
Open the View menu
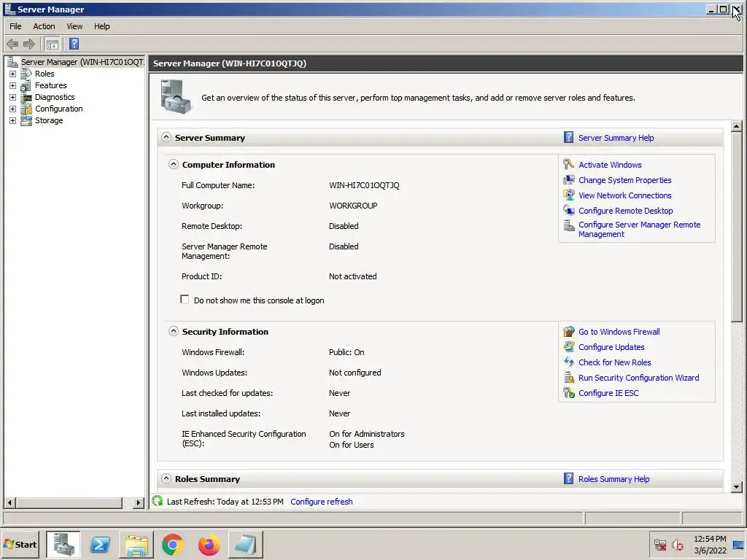74,26
